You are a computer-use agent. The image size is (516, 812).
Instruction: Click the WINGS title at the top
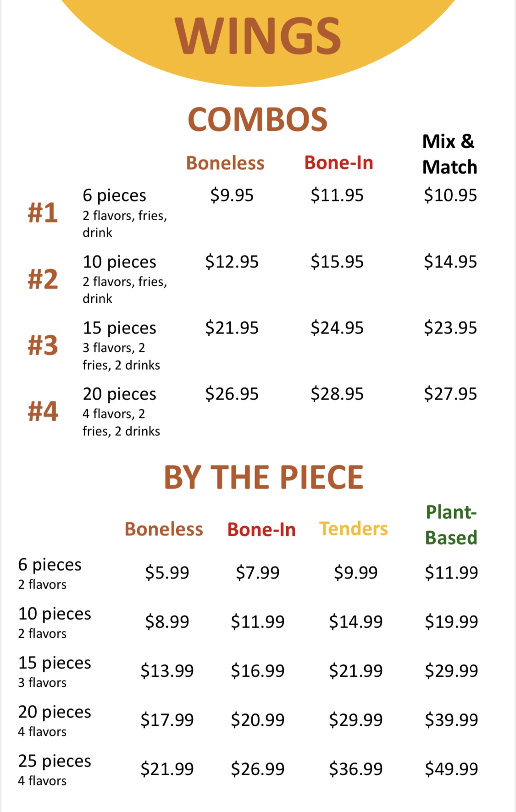(x=258, y=36)
